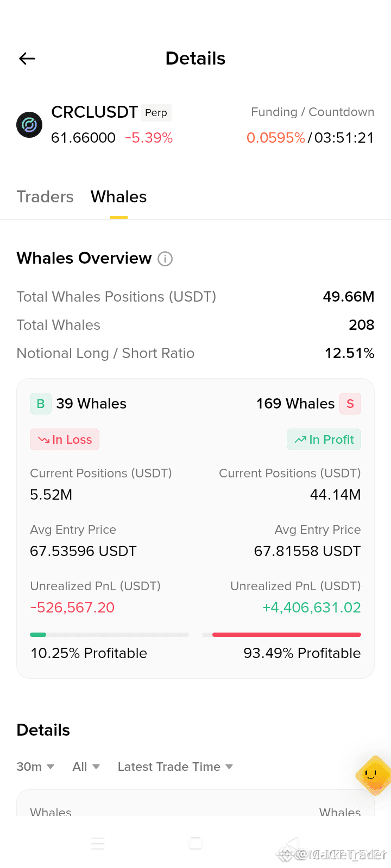Open the All filter dropdown
Viewport: 391px width, 868px height.
point(86,767)
